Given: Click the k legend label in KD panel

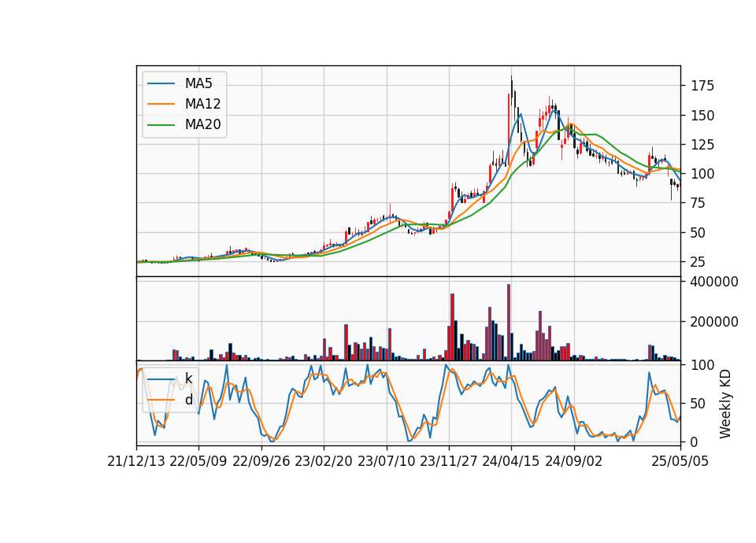Looking at the screenshot, I should [188, 379].
